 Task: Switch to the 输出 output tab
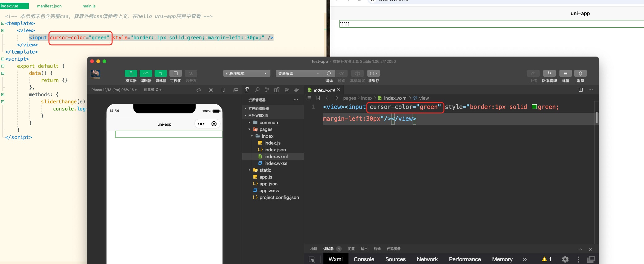pyautogui.click(x=364, y=249)
